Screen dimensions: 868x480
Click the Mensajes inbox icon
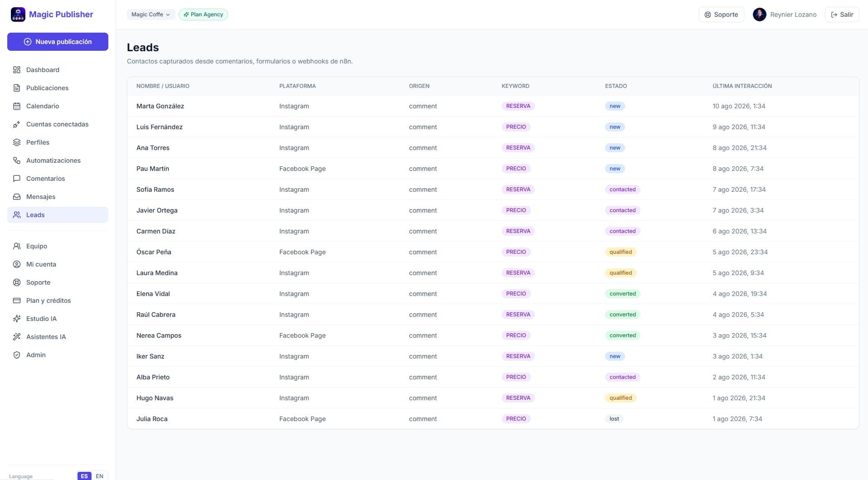17,197
